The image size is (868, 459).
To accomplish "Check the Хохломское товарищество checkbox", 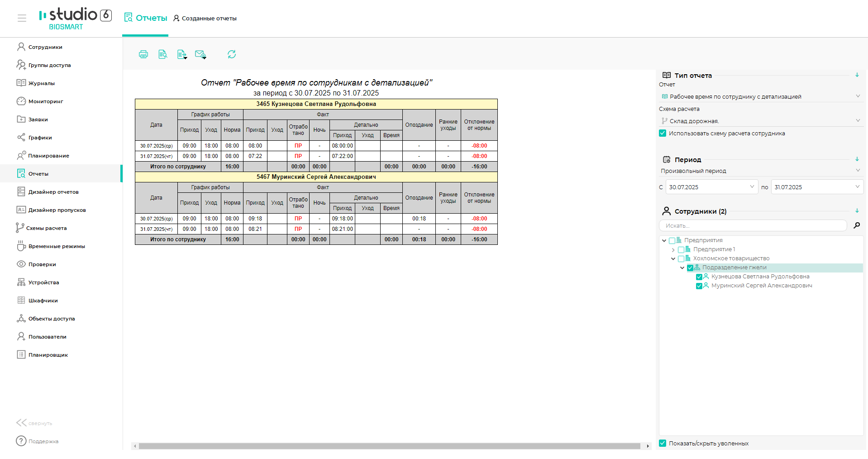I will [x=681, y=259].
